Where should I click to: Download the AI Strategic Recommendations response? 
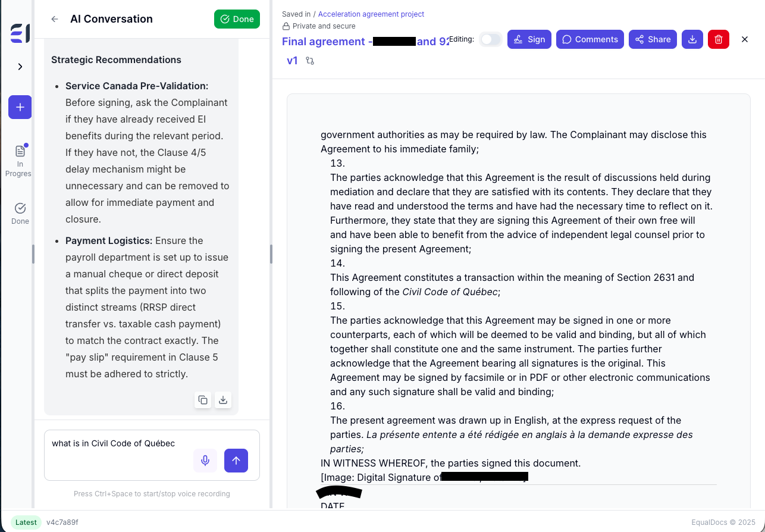coord(223,400)
